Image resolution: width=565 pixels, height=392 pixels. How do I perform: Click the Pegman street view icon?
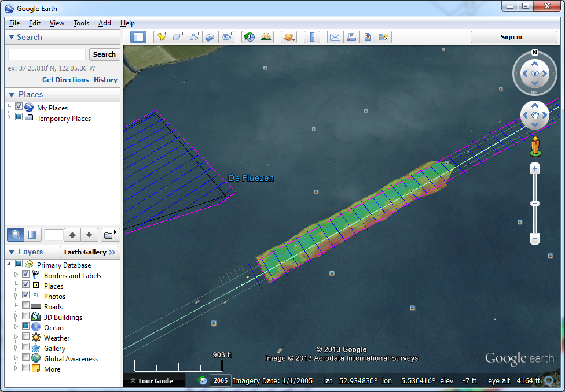[535, 146]
